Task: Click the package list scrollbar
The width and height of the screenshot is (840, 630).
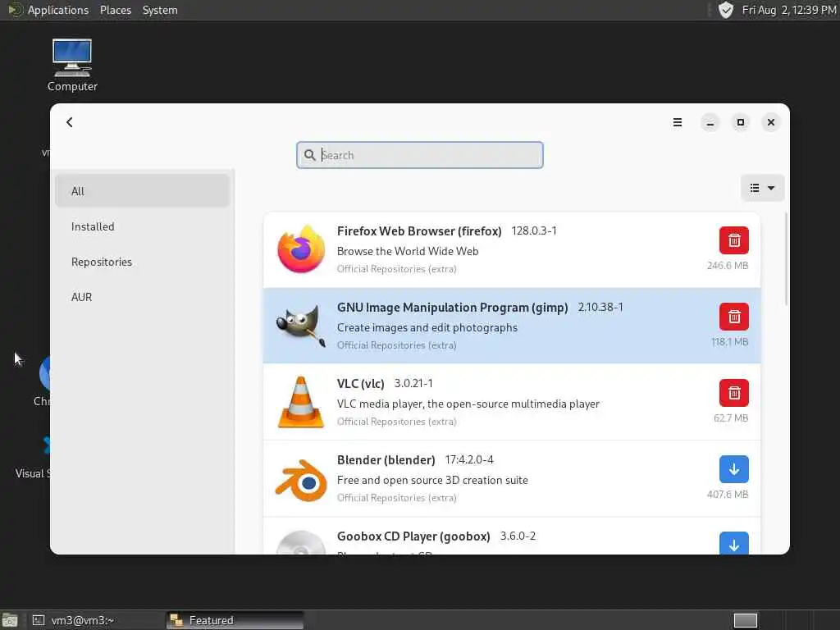Action: click(786, 259)
